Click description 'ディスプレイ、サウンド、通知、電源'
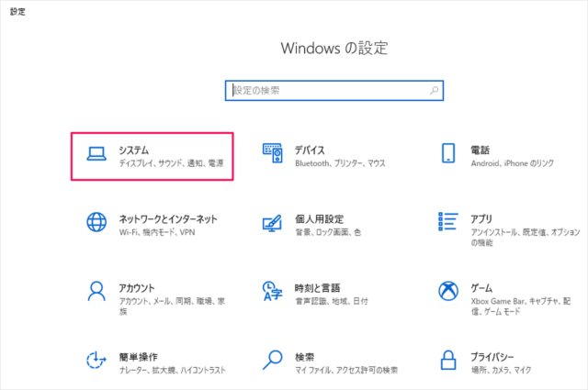Viewport: 588px width, 390px height. tap(172, 163)
